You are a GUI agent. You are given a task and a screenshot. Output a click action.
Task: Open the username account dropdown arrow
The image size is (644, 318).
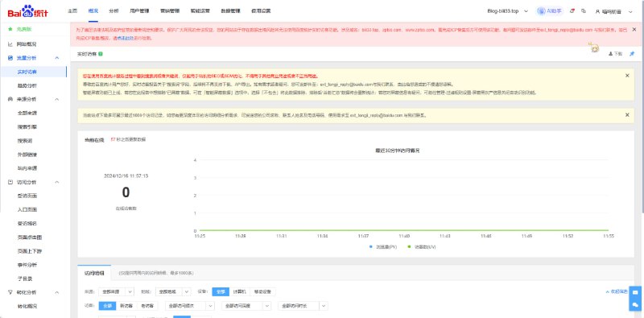[x=631, y=12]
